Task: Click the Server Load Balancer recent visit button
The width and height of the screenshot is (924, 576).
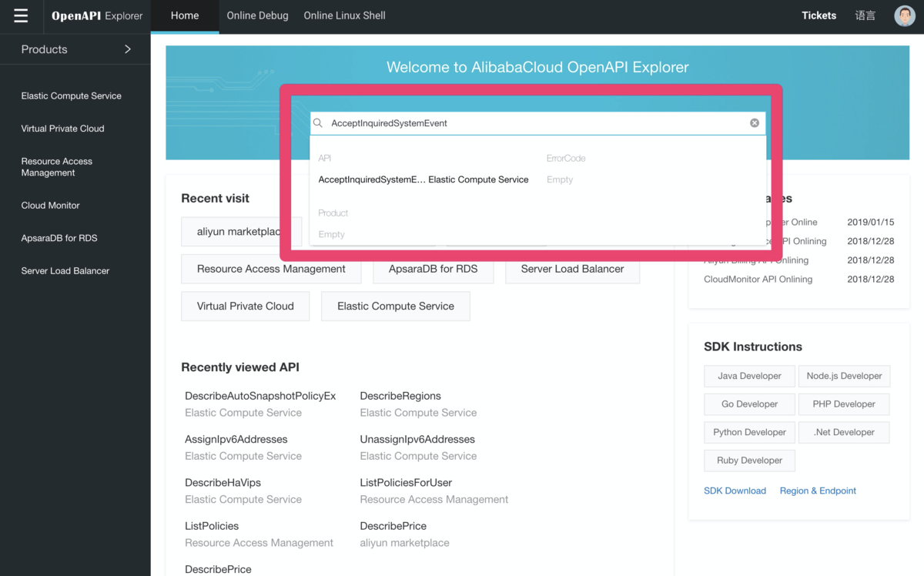Action: pyautogui.click(x=572, y=269)
